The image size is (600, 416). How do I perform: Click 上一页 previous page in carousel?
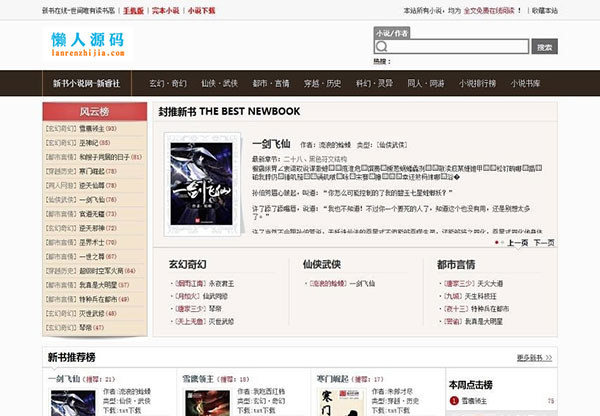click(517, 243)
